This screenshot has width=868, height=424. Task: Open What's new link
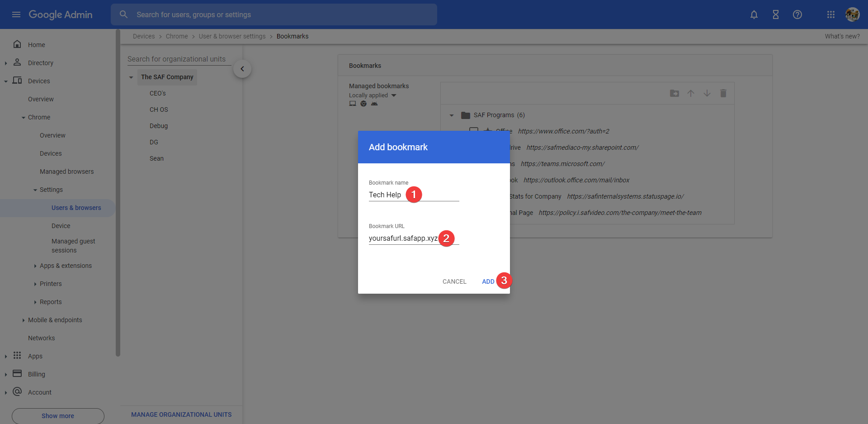click(842, 36)
